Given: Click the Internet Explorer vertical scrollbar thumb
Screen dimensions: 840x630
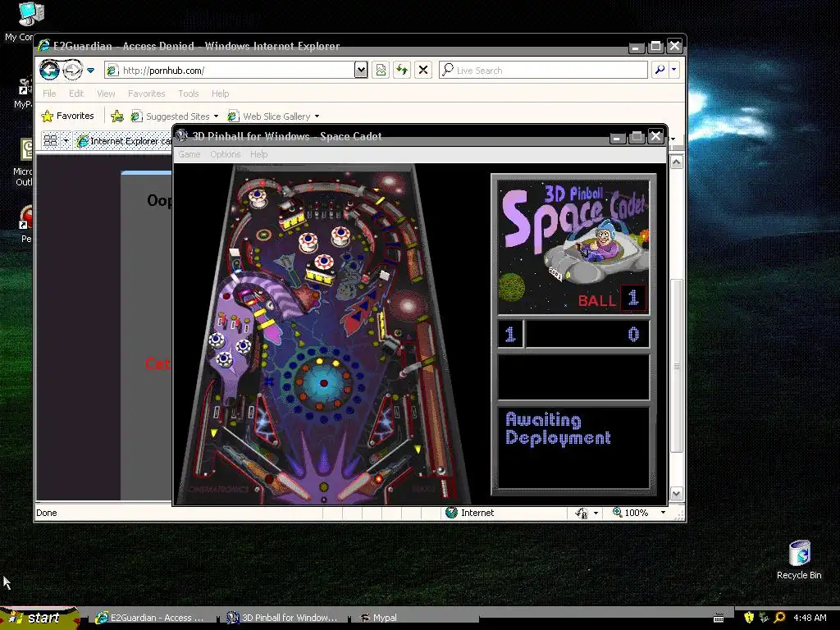Looking at the screenshot, I should [677, 366].
